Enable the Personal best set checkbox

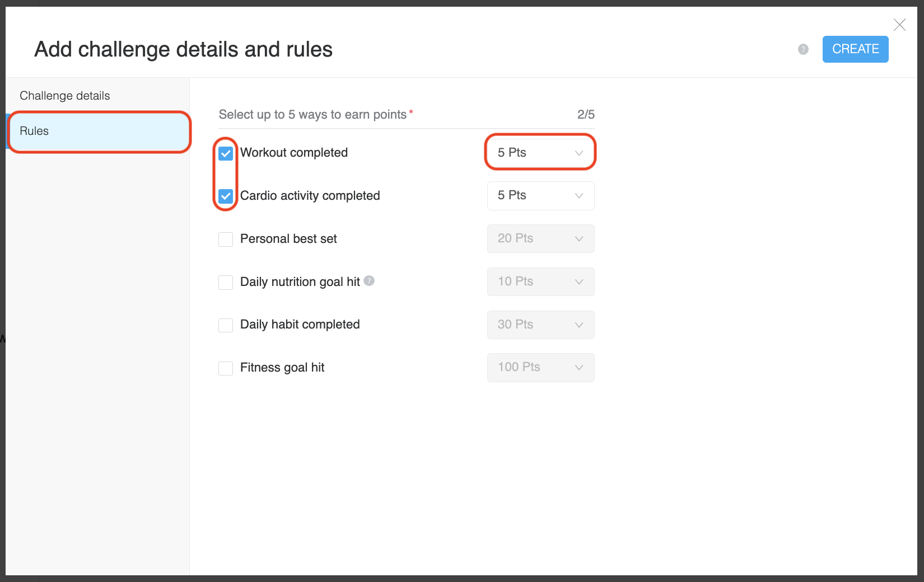pyautogui.click(x=226, y=240)
